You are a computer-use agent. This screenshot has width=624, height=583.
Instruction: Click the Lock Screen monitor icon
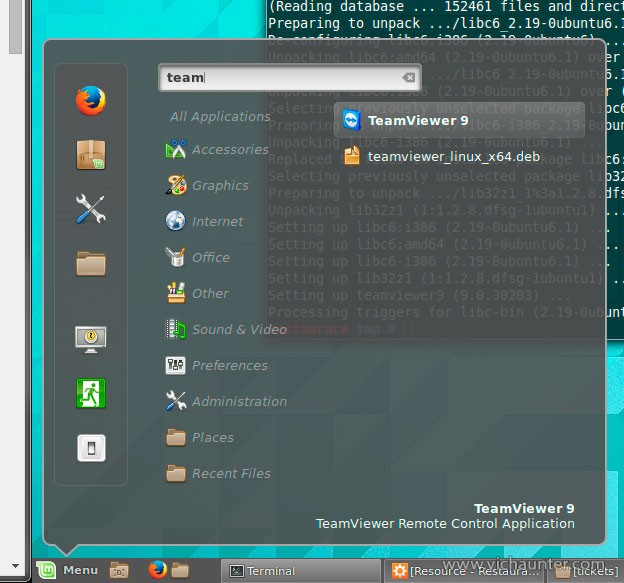pos(91,339)
